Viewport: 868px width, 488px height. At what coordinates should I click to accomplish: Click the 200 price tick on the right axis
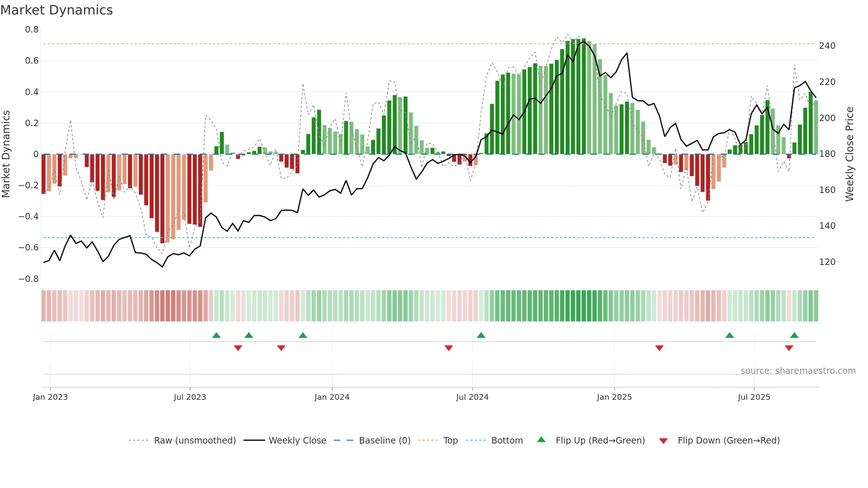click(x=827, y=118)
